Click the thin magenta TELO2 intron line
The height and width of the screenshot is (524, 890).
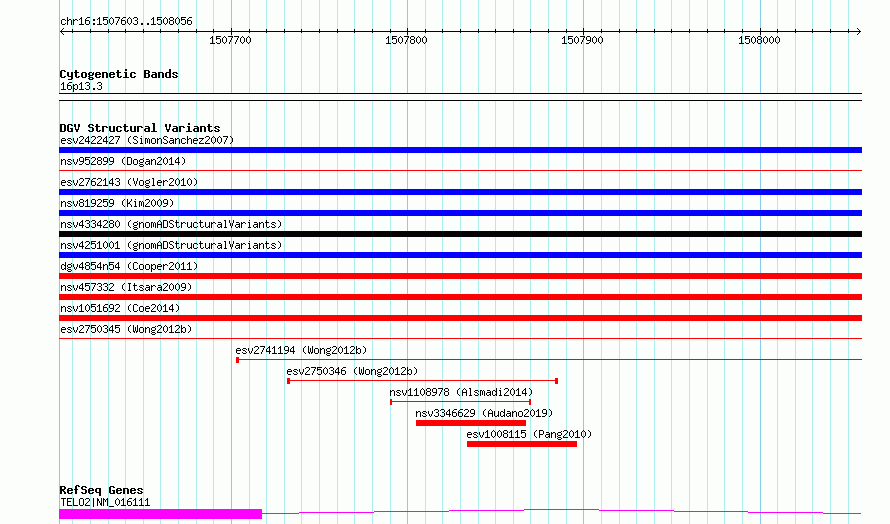pos(562,512)
